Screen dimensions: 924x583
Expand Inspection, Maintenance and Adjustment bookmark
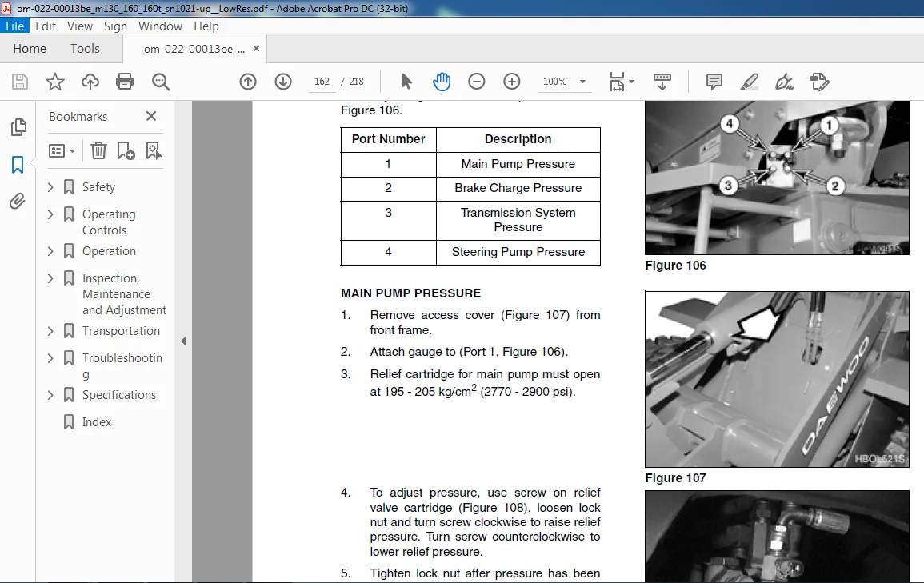click(50, 278)
